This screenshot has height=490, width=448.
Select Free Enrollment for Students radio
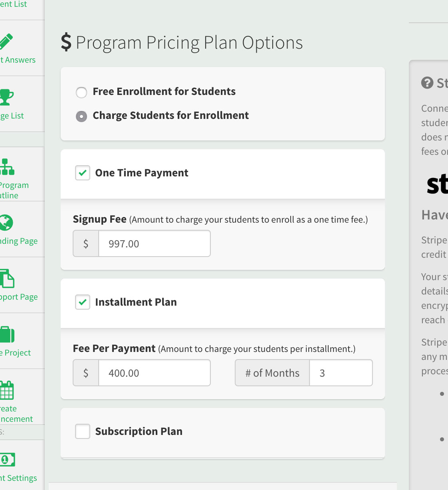tap(81, 93)
